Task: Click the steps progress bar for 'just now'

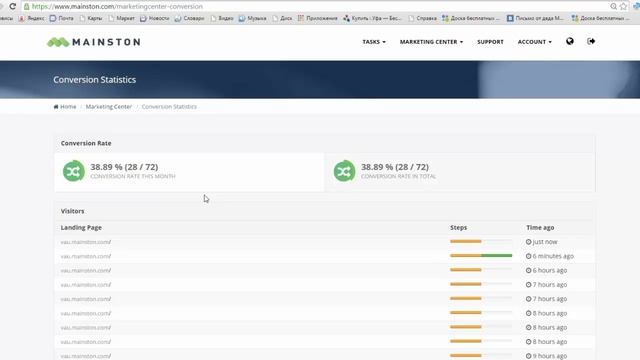Action: pos(481,241)
